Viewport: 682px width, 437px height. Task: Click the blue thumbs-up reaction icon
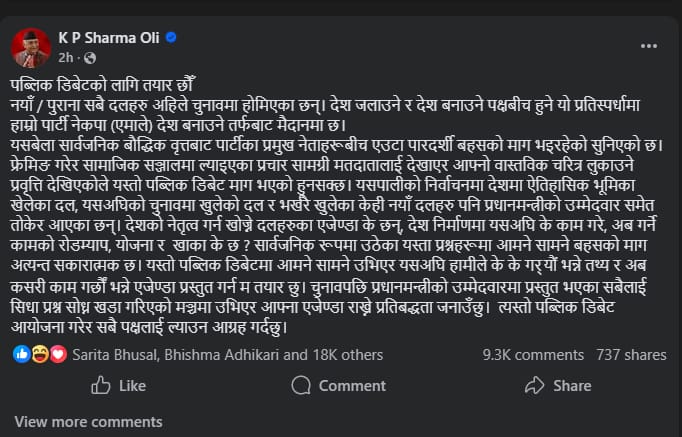(23, 353)
